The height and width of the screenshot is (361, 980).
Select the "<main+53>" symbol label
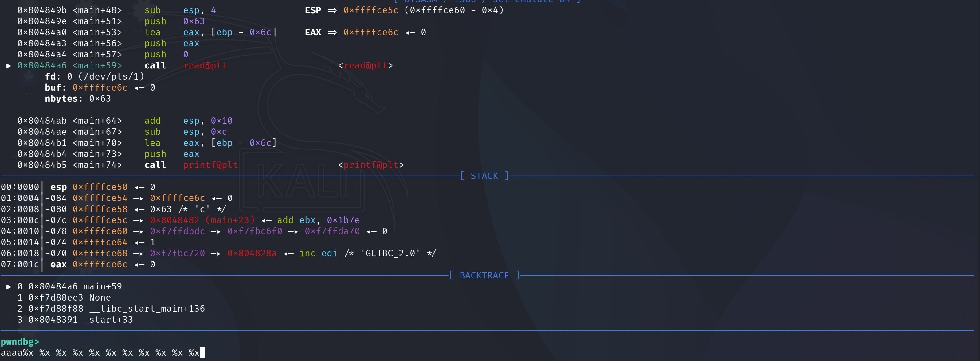[x=97, y=32]
